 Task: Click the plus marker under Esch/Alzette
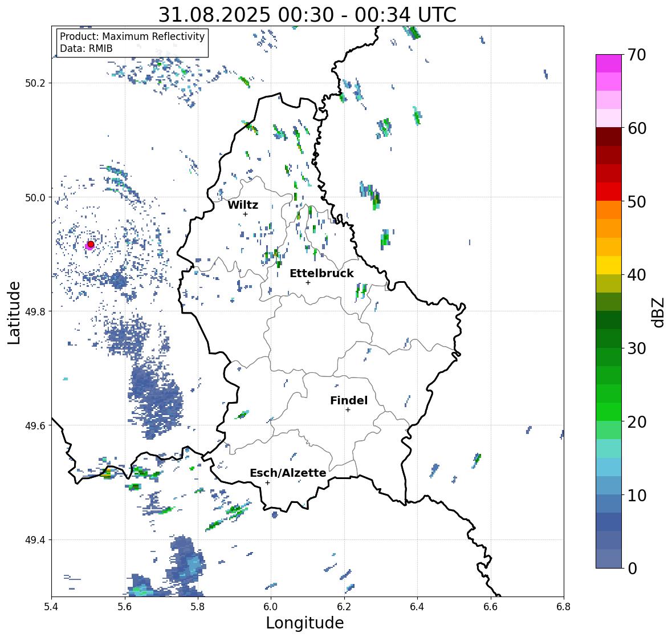267,482
